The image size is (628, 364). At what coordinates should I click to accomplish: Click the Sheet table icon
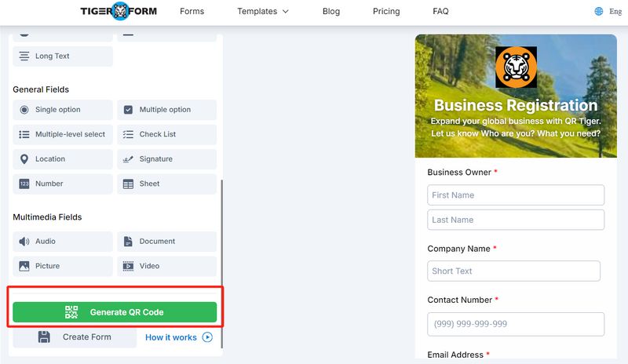[129, 184]
